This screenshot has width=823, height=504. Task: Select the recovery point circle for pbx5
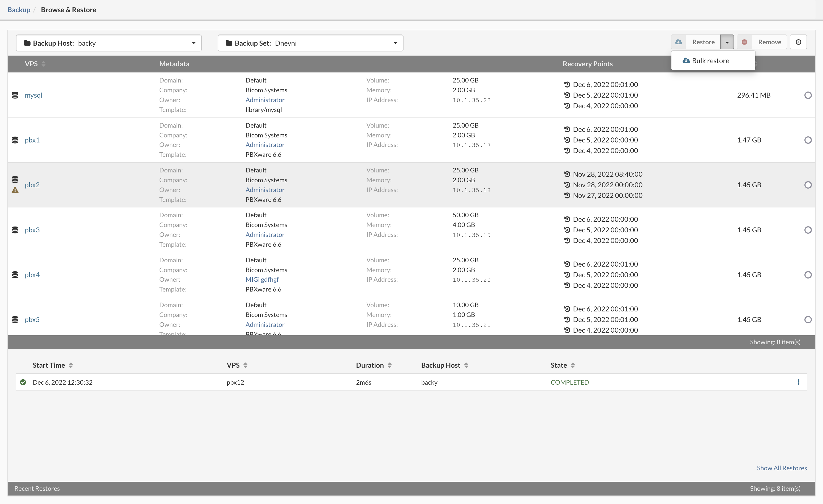[x=808, y=319]
